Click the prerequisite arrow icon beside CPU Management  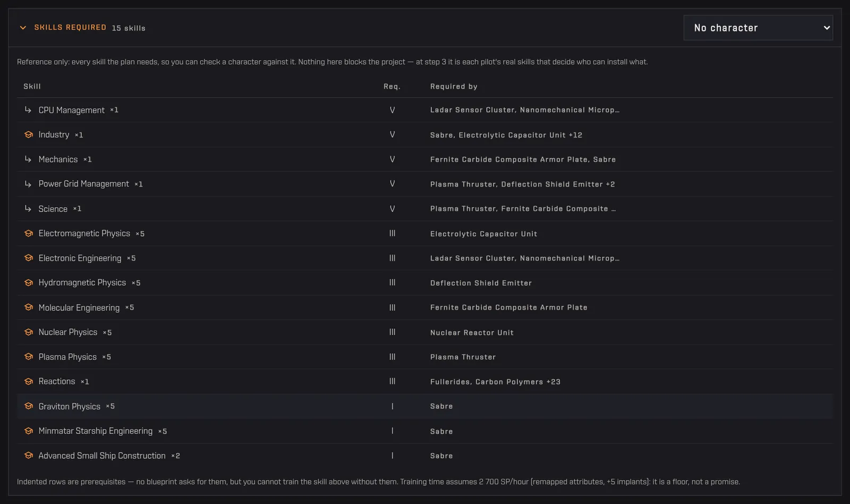(28, 110)
